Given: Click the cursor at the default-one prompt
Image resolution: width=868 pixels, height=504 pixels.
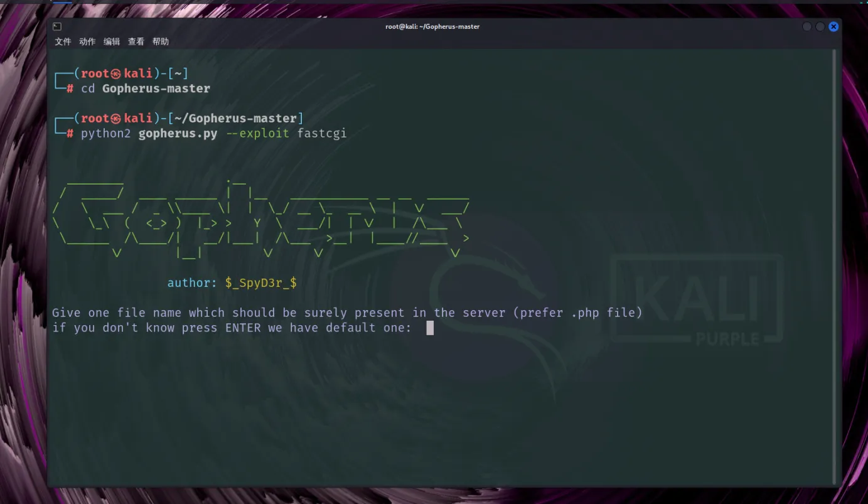Looking at the screenshot, I should [430, 328].
